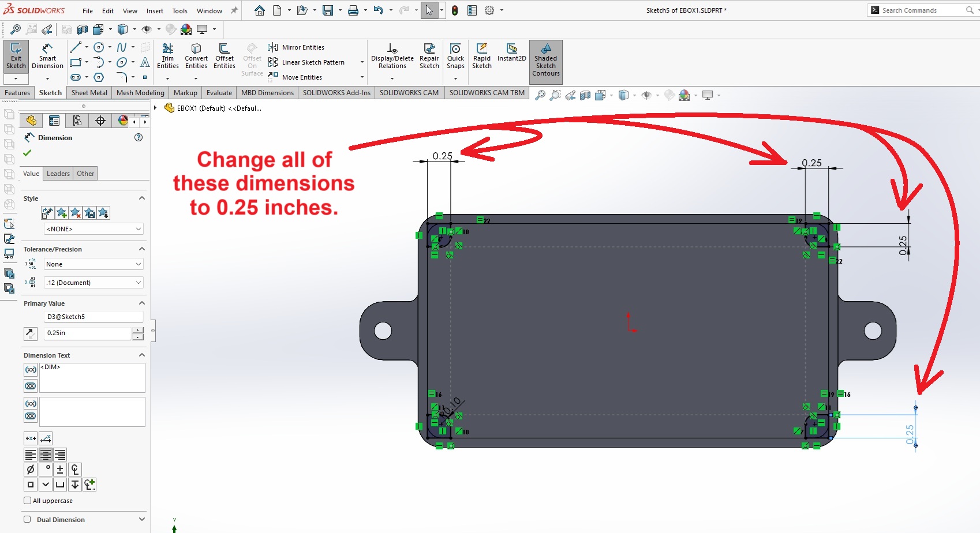Open Display/Delete Relations tool
The width and height of the screenshot is (980, 533).
pos(392,57)
